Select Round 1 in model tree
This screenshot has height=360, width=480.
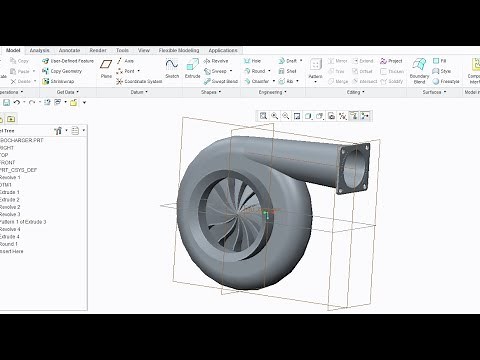pos(9,244)
